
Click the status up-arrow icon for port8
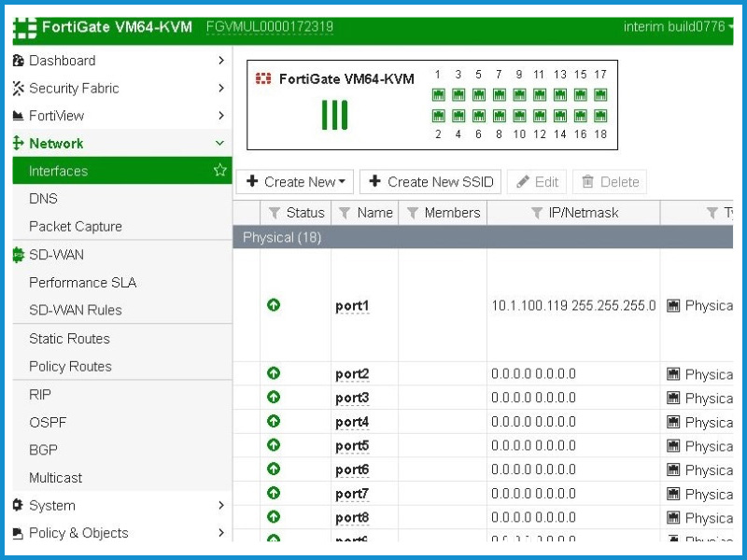[274, 517]
